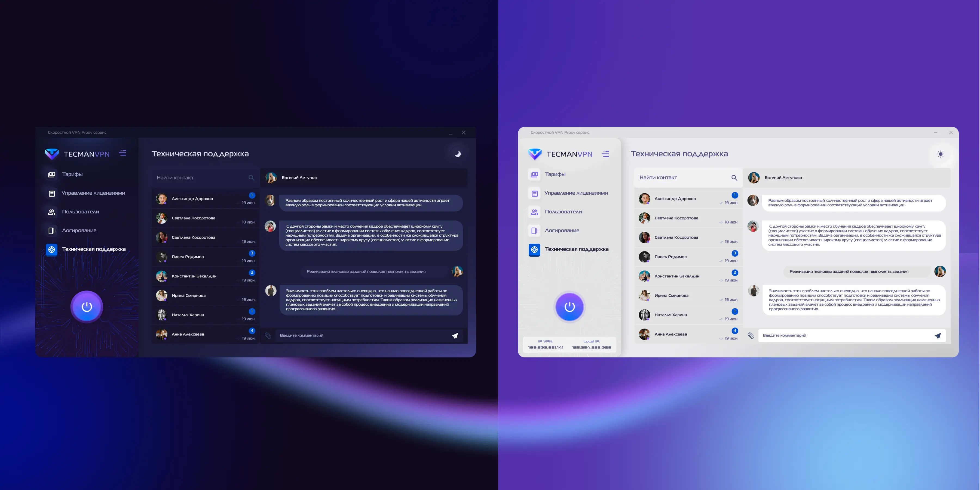Collapse sidebar via hamburger icon in dark window

[122, 153]
